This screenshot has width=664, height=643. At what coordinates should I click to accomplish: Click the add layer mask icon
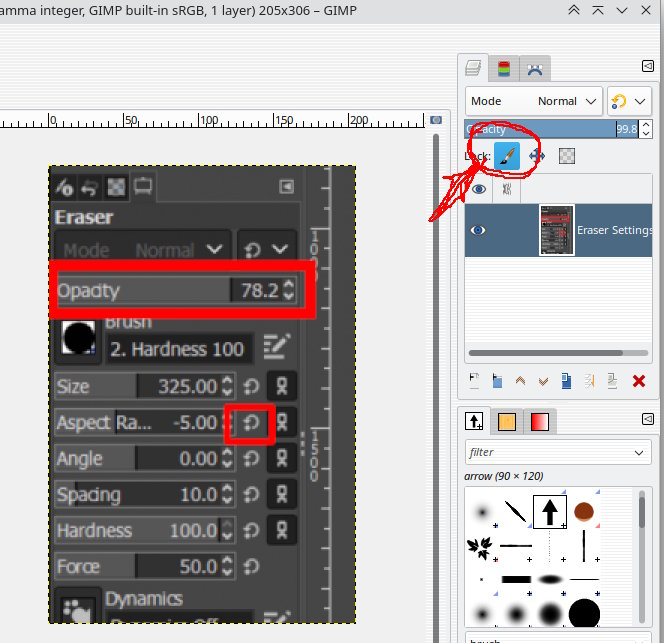612,380
